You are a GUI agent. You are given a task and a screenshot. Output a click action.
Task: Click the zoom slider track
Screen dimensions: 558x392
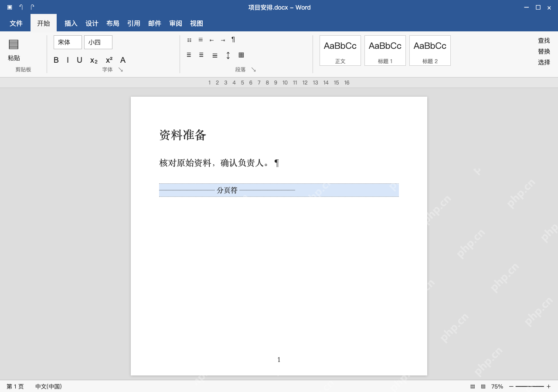(530, 386)
